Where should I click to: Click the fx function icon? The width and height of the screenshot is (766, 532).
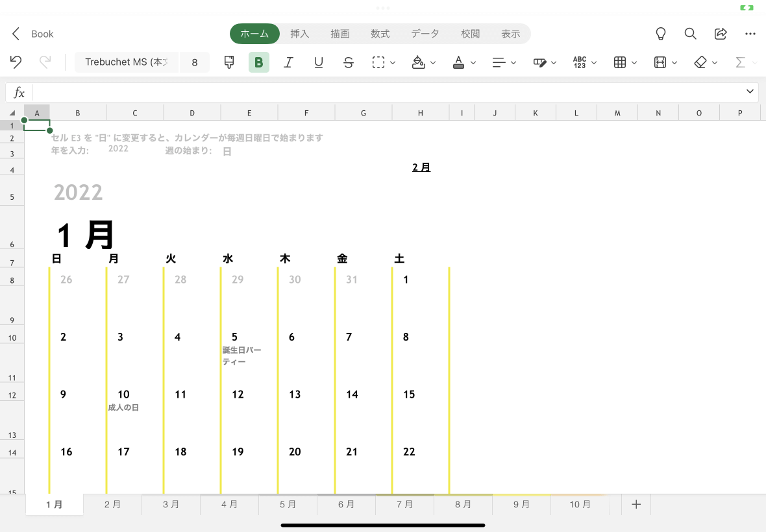19,92
